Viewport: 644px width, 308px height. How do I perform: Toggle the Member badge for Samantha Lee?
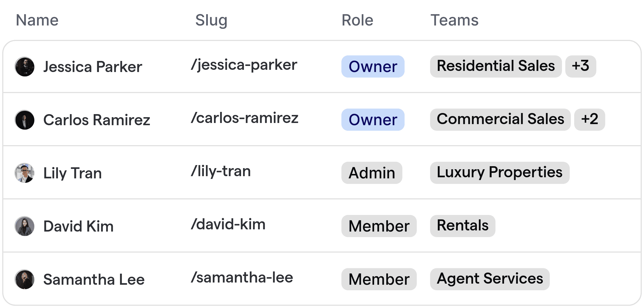(379, 279)
